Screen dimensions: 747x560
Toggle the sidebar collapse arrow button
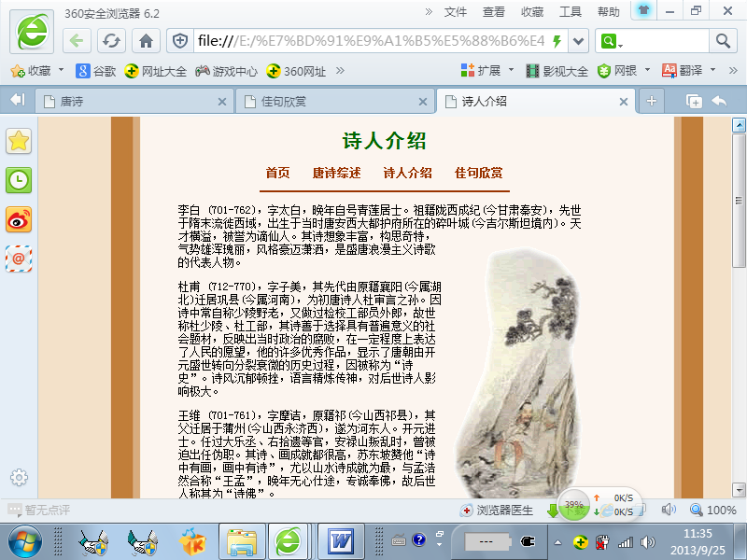17,101
